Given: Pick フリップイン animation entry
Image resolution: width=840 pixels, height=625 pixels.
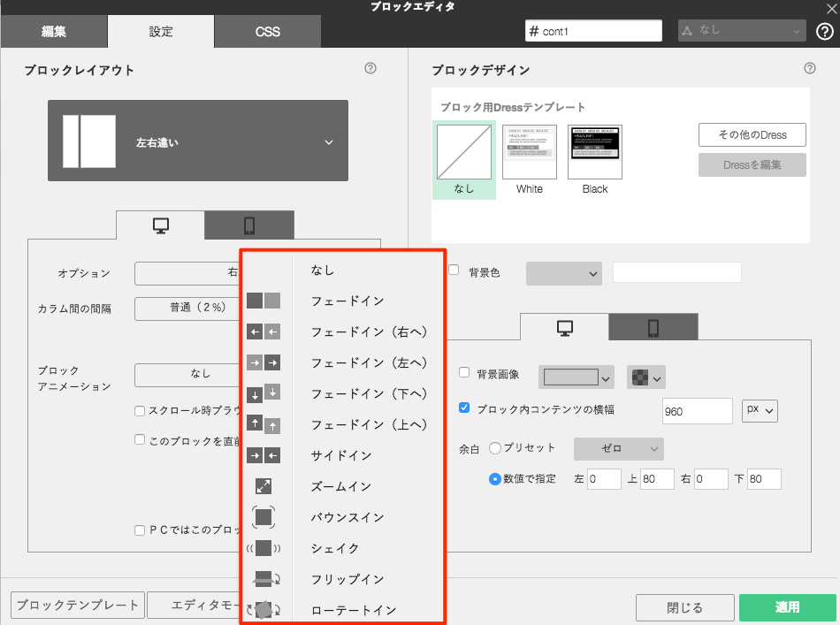Looking at the screenshot, I should click(347, 579).
